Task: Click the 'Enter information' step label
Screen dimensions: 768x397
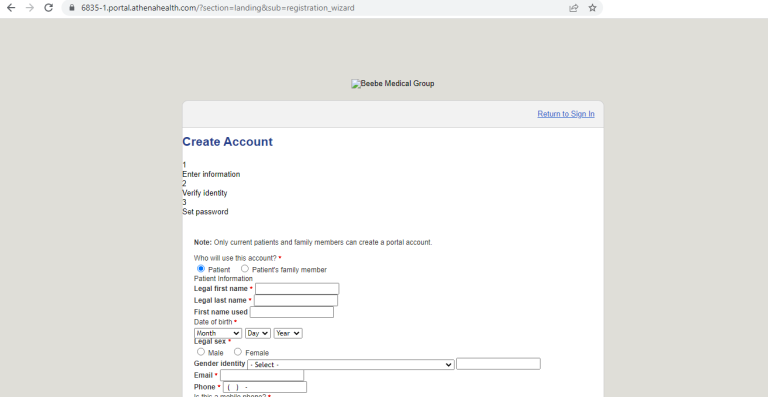Action: click(211, 174)
